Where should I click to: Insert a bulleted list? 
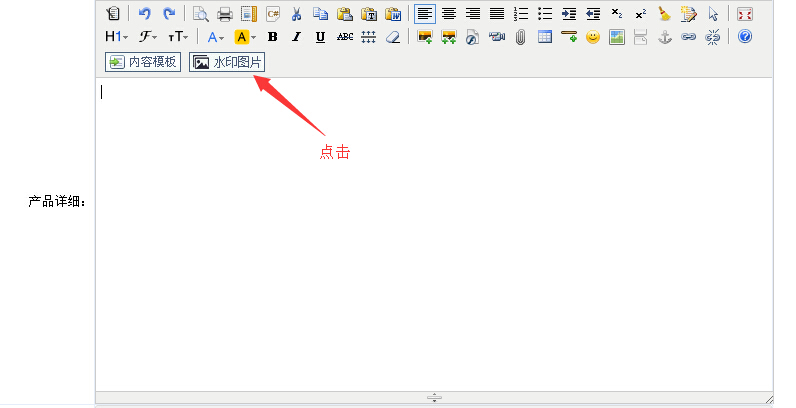[545, 14]
